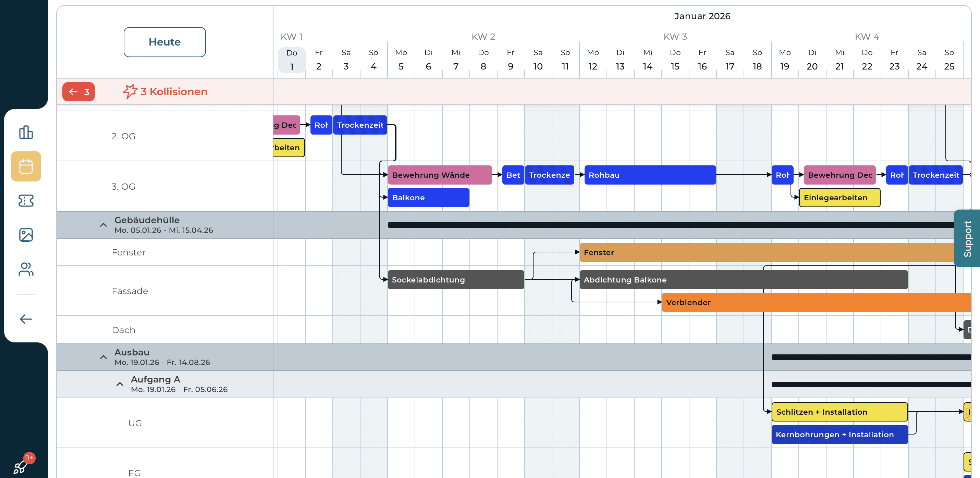Select Thursday 1 January in timeline
This screenshot has height=478, width=980.
pyautogui.click(x=291, y=60)
